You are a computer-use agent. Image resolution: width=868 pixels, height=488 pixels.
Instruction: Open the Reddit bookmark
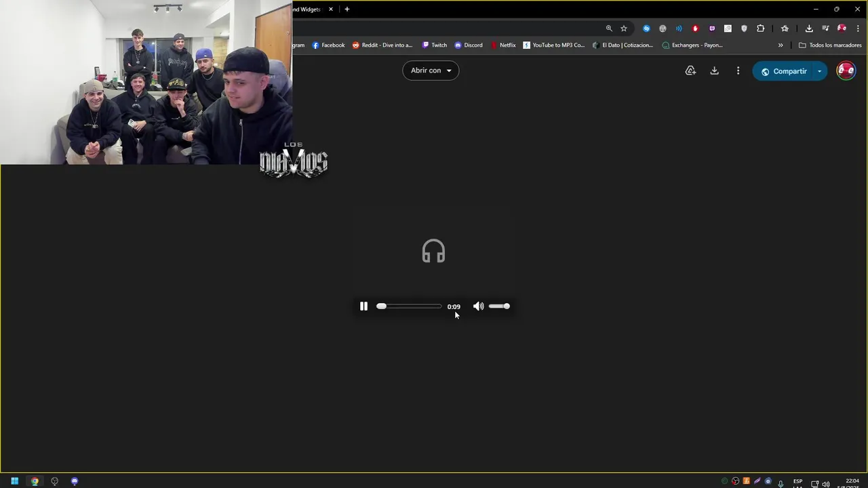[382, 45]
